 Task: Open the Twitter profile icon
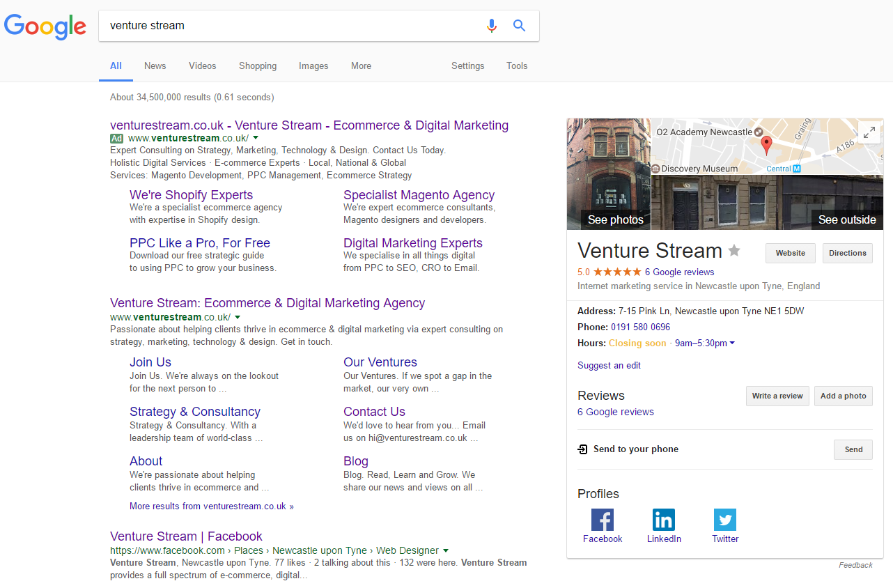point(725,520)
